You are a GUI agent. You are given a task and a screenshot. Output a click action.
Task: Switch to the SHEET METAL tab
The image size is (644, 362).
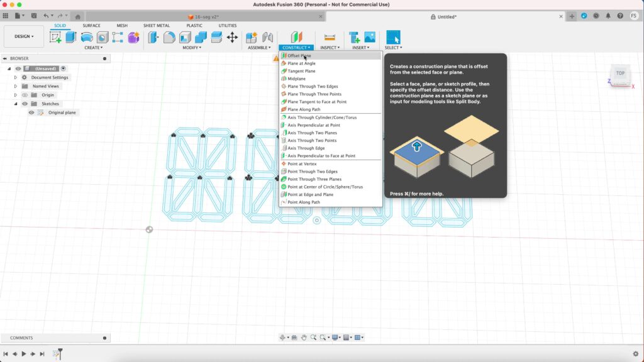[x=157, y=26]
